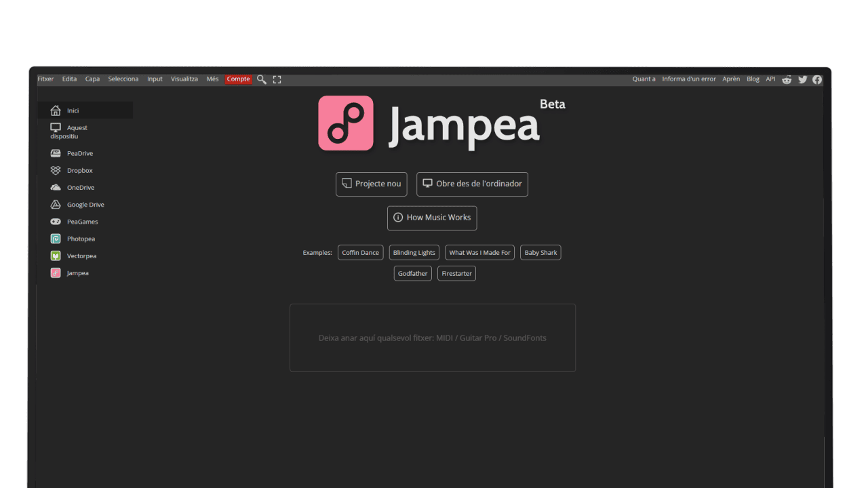Open Jampea's Facebook page
868x488 pixels.
[817, 79]
